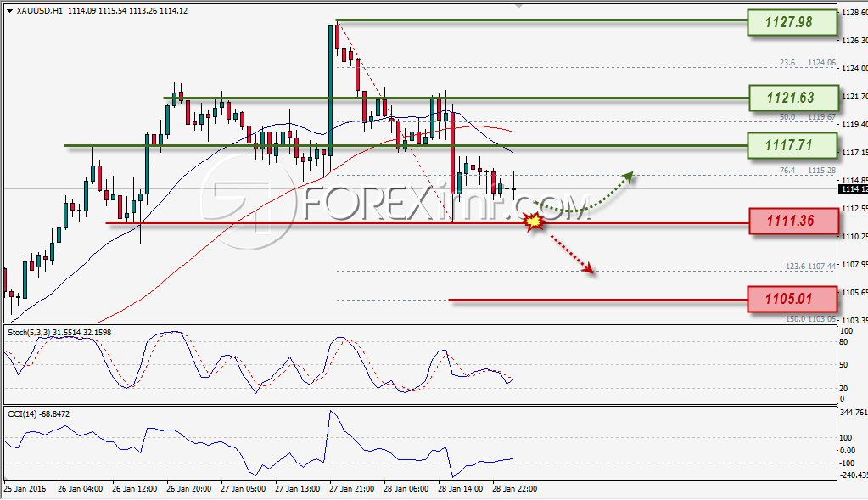Screen dimensions: 868x500
Task: Click time axis label 26 Jan 12:00
Action: click(135, 489)
